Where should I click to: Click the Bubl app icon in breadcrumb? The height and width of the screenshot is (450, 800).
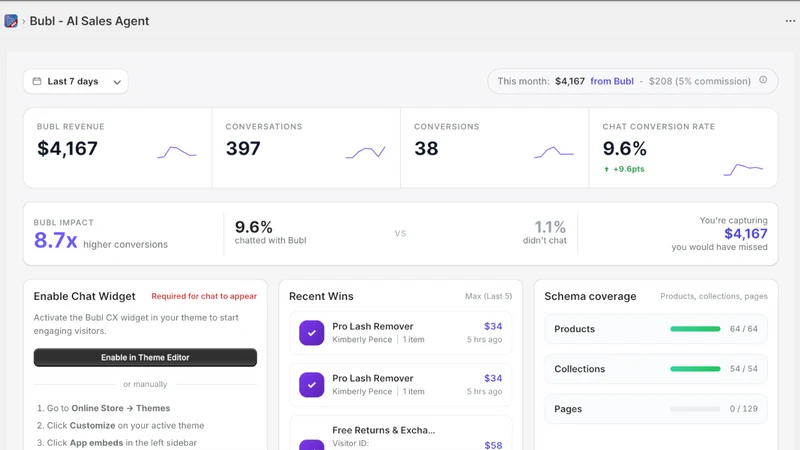click(11, 21)
